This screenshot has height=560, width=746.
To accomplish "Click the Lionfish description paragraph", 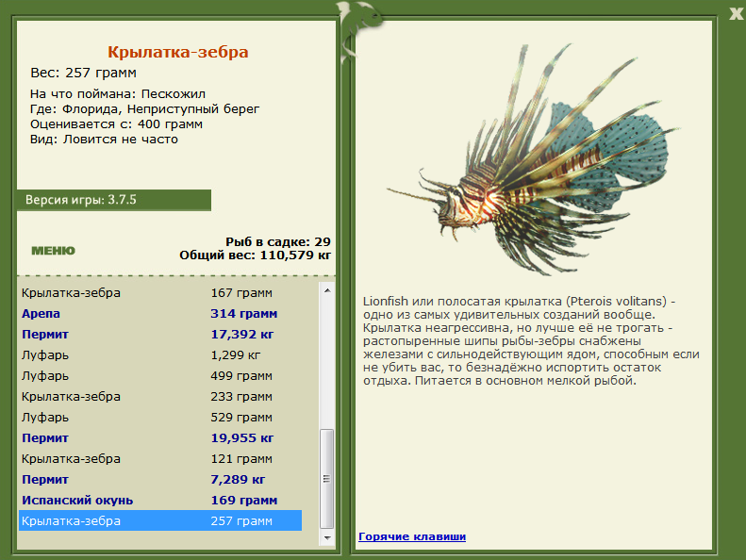I will click(531, 340).
